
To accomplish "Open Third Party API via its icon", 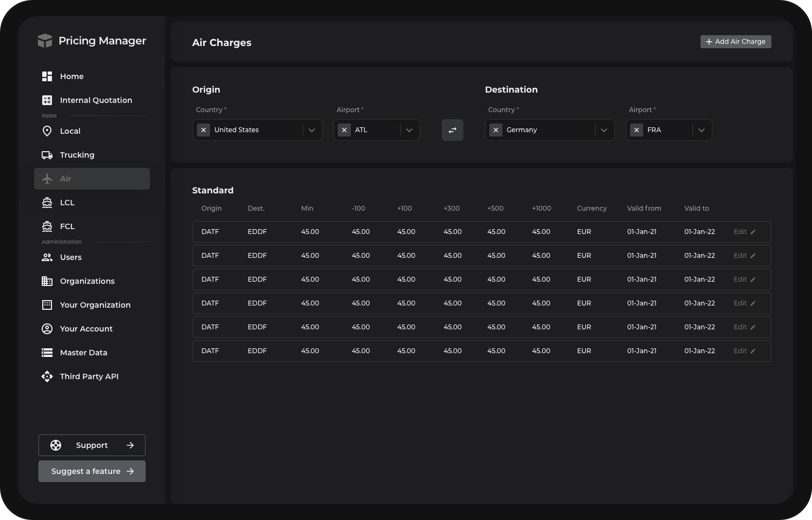I will pyautogui.click(x=47, y=376).
